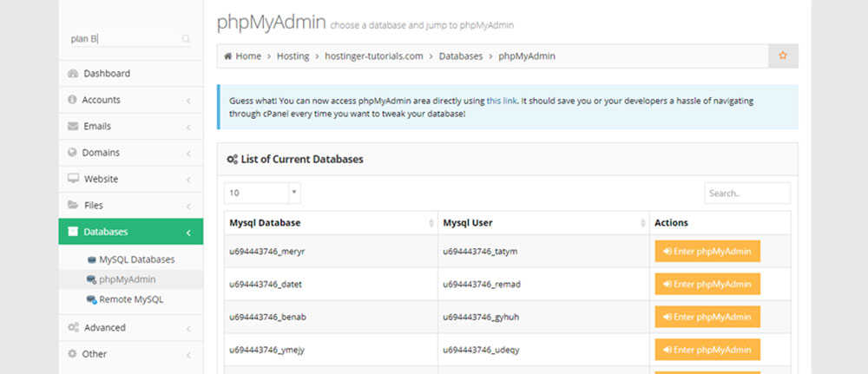This screenshot has width=868, height=374.
Task: Collapse the Databases menu chevron
Action: point(188,233)
